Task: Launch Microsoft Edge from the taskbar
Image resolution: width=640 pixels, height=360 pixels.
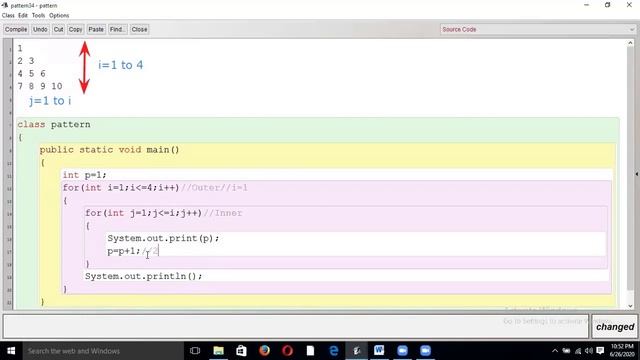Action: (x=333, y=351)
